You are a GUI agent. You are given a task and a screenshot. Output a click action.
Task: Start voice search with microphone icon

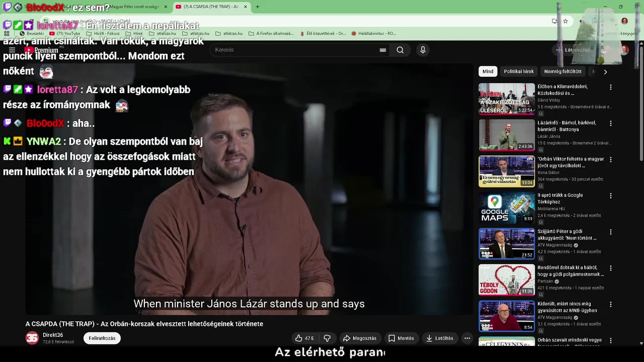[x=423, y=50]
